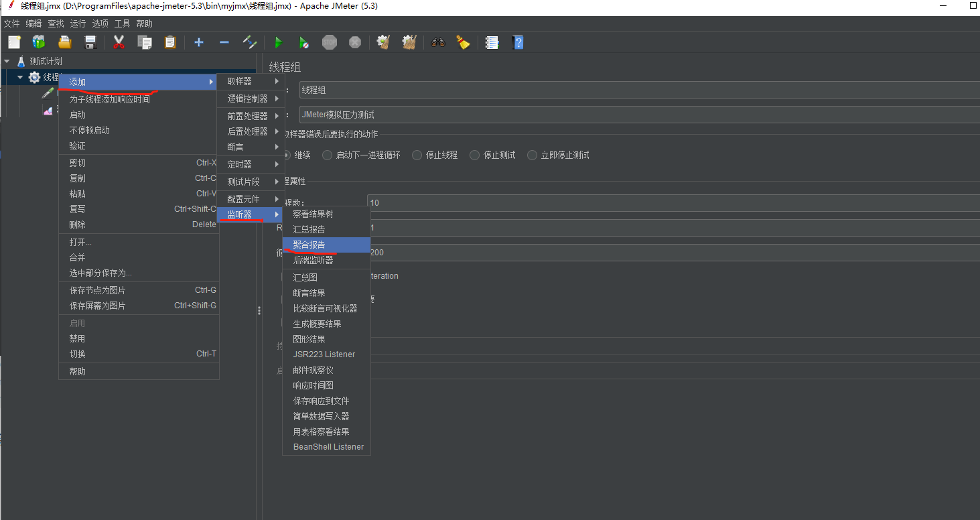Open the 文件 menu in menu bar
This screenshot has height=520, width=980.
[12, 23]
